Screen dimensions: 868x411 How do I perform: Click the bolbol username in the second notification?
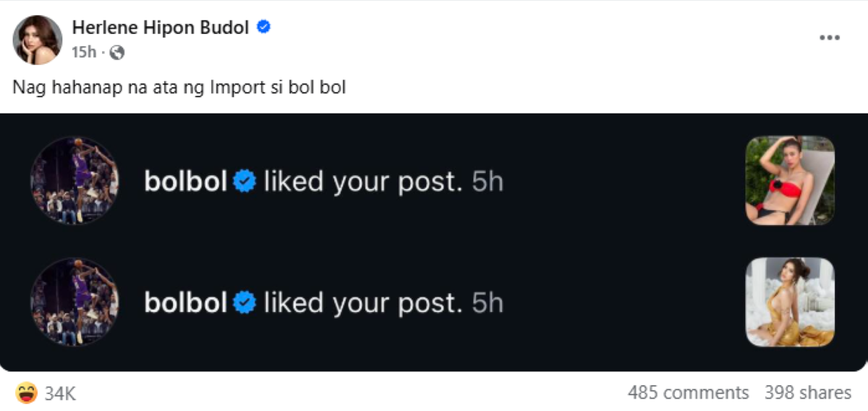pos(186,302)
